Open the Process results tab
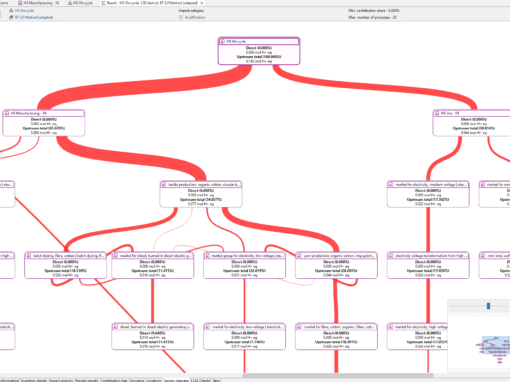Screen dimensions: 510x382 point(87,380)
